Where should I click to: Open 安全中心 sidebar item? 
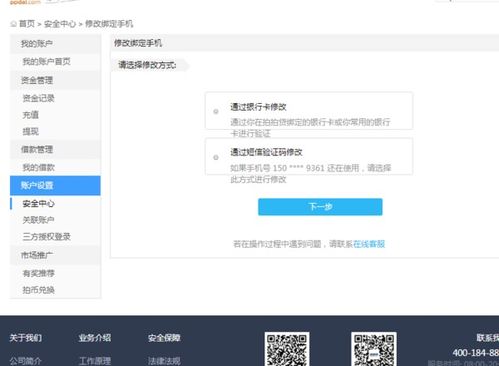(38, 203)
